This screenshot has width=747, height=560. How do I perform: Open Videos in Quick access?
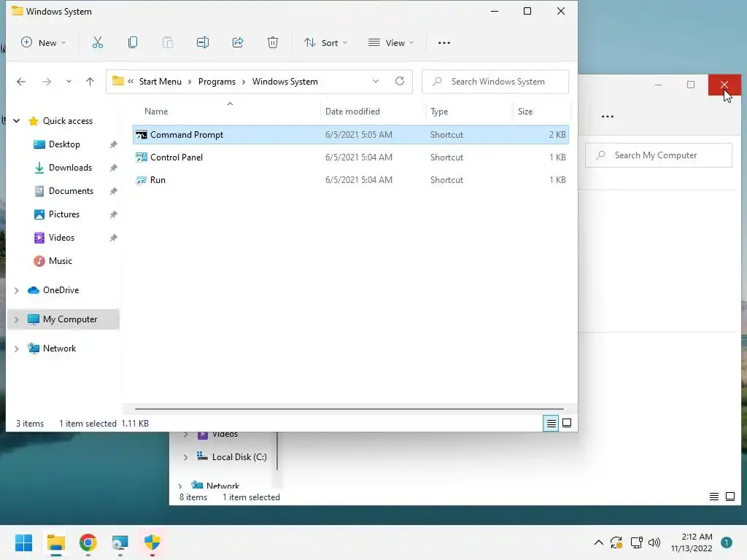click(x=61, y=238)
